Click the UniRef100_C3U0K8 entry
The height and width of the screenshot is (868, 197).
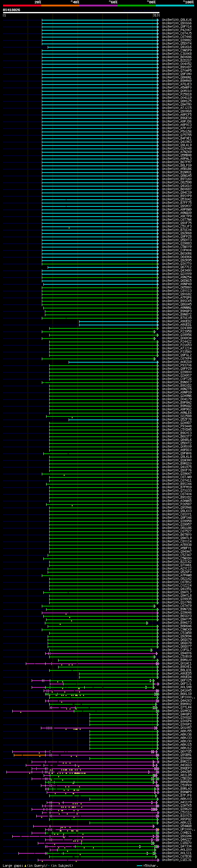[176, 54]
